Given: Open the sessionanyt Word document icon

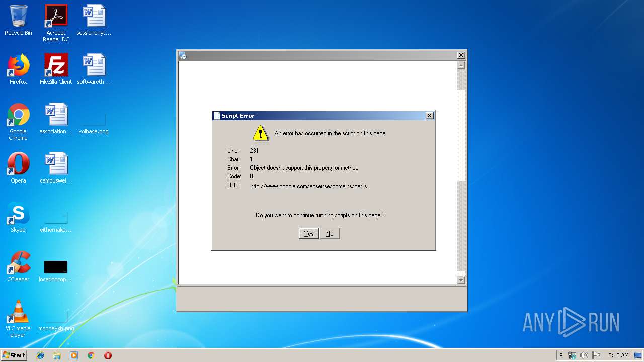Looking at the screenshot, I should click(x=94, y=20).
